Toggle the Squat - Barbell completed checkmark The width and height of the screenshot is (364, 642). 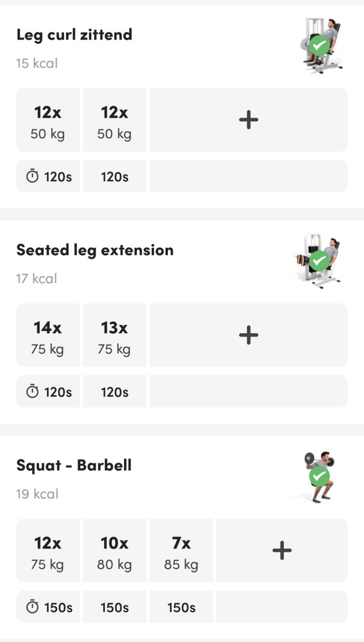tap(319, 476)
